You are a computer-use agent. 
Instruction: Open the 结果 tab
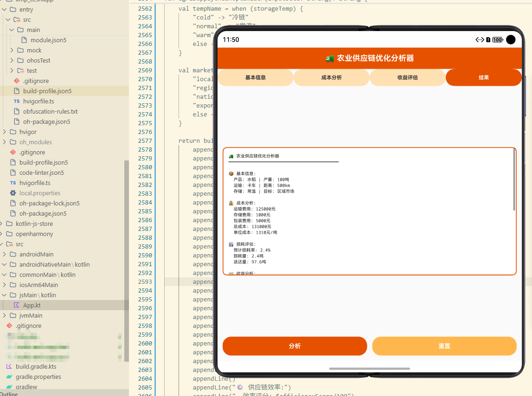coord(483,78)
